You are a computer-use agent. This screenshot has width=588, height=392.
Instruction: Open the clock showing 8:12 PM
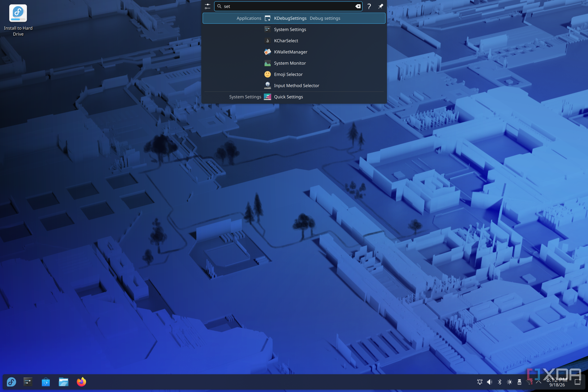(557, 382)
